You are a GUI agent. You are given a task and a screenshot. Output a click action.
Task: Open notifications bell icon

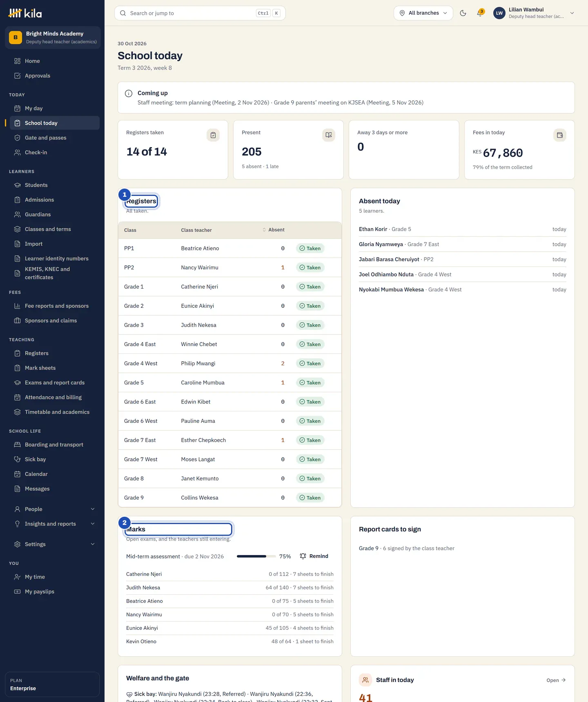(480, 13)
